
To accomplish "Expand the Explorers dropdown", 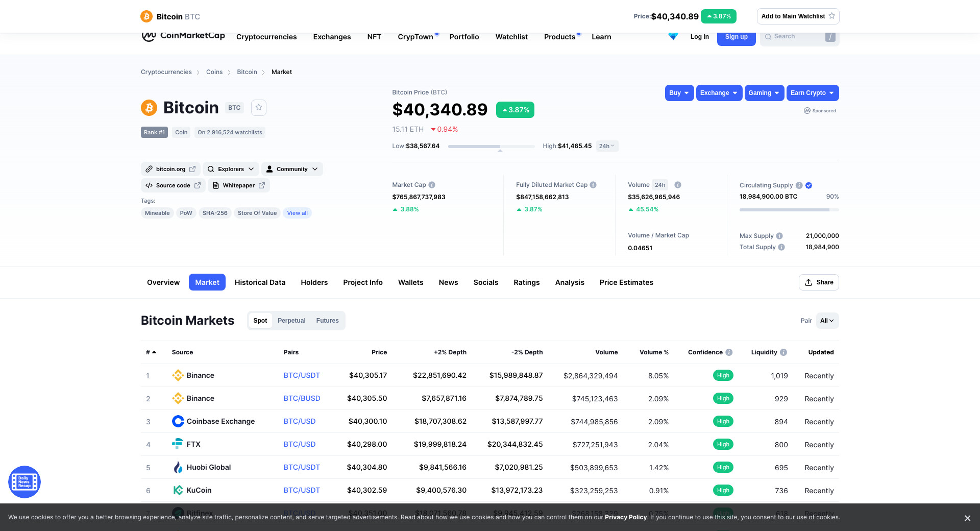I will 231,169.
